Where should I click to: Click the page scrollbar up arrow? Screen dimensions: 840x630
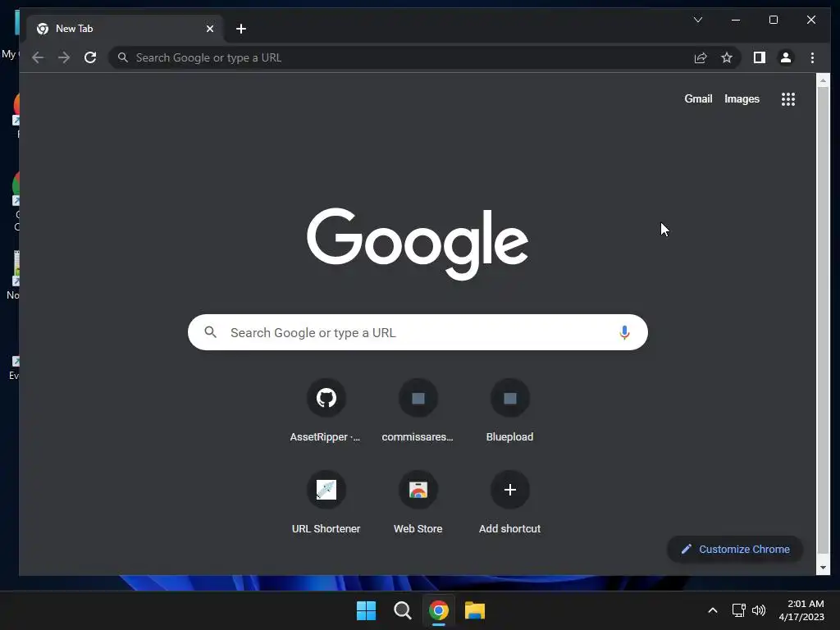(x=823, y=80)
